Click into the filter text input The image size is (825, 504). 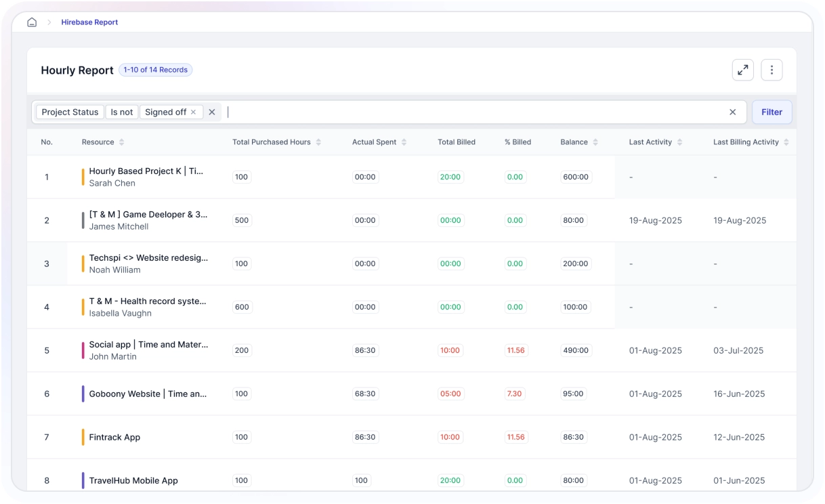(x=474, y=112)
